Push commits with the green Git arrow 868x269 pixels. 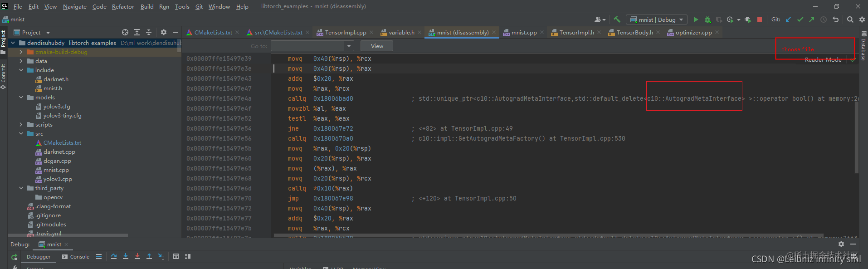(x=812, y=20)
